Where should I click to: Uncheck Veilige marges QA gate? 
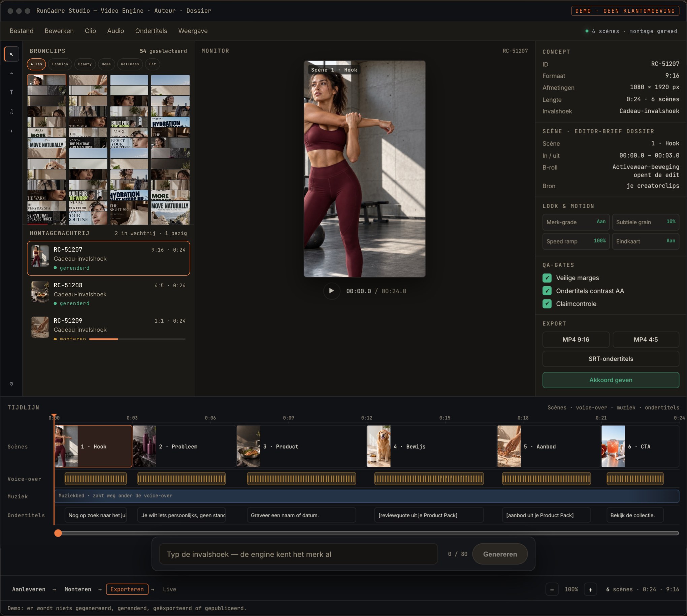coord(547,278)
